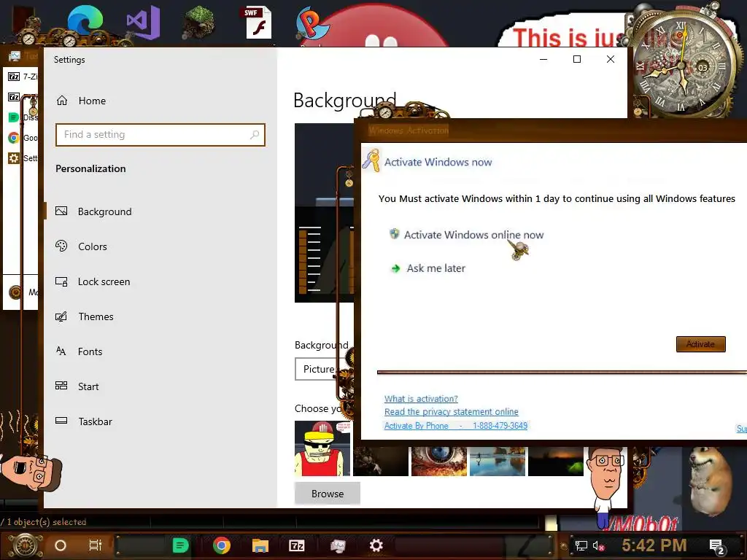This screenshot has height=560, width=747.
Task: Select Ask me later option
Action: [436, 268]
